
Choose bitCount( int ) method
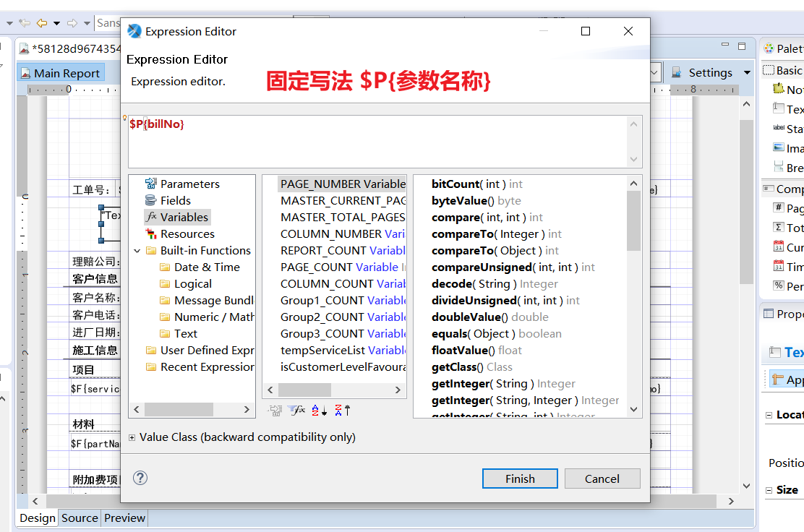click(477, 184)
